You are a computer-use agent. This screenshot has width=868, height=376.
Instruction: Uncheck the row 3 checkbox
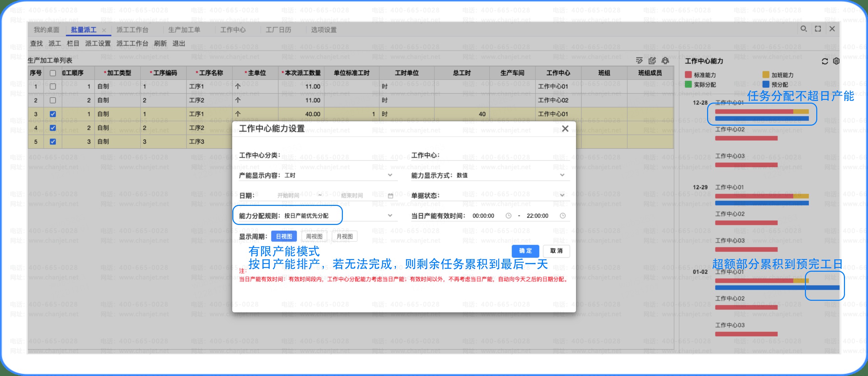tap(52, 114)
